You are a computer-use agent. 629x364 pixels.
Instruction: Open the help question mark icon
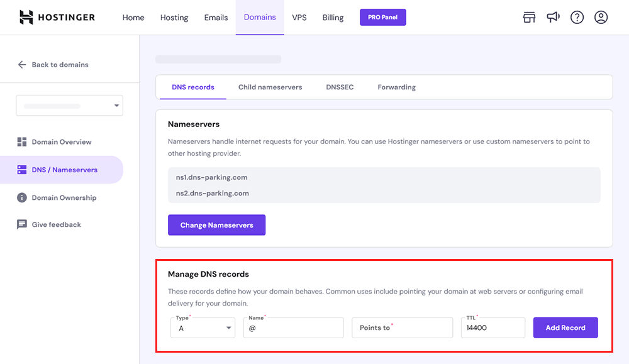point(577,17)
